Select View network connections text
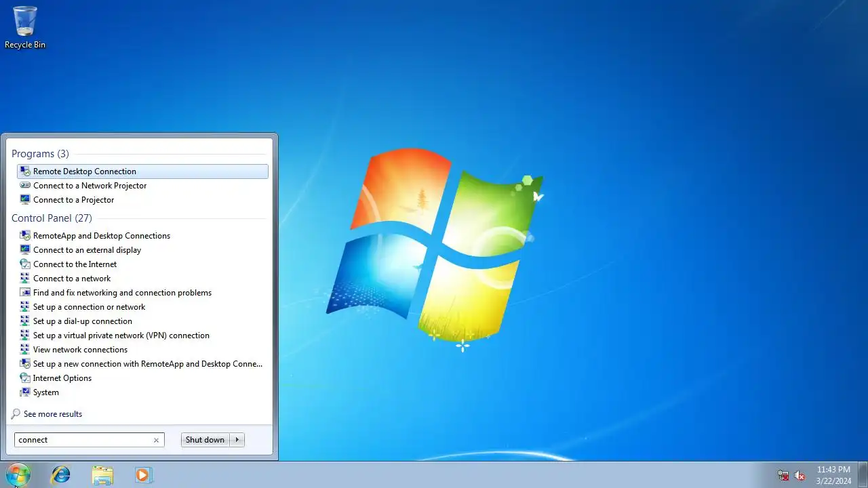The width and height of the screenshot is (868, 488). tap(80, 350)
